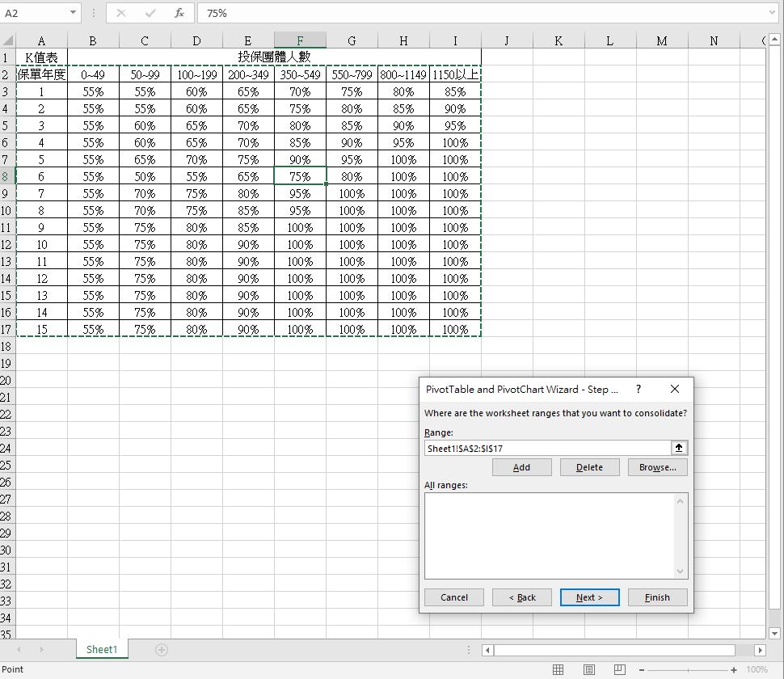
Task: Click the 保單年度 header cell
Action: click(x=41, y=74)
